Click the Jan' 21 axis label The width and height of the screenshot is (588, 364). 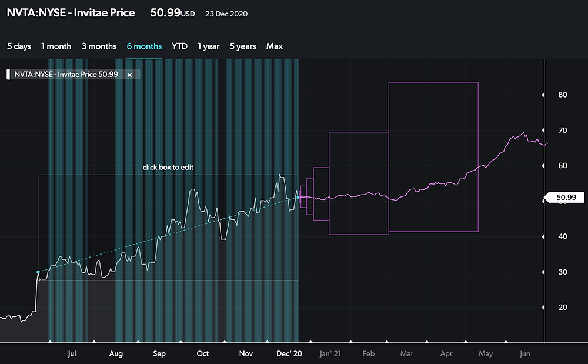[330, 353]
